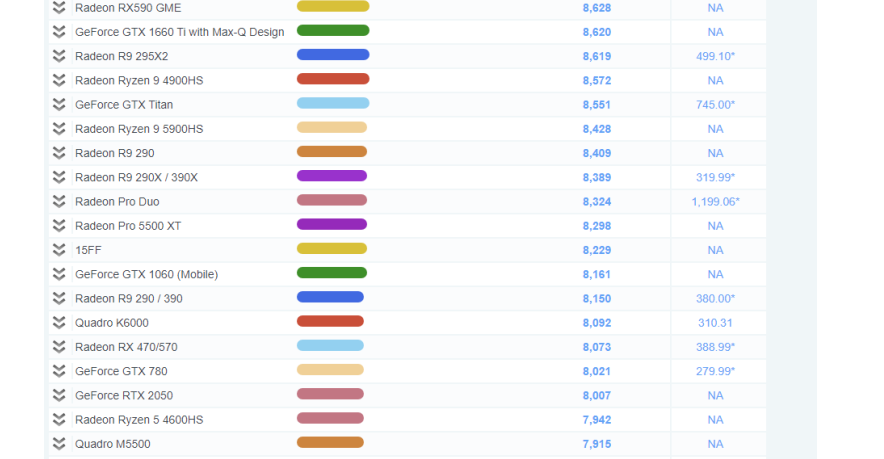The image size is (884, 459).
Task: Open the Radeon Ryzen 9 5900HS link
Action: point(139,129)
